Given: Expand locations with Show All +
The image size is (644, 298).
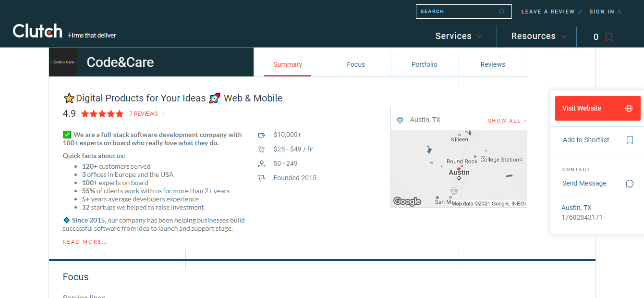Looking at the screenshot, I should click(x=507, y=121).
